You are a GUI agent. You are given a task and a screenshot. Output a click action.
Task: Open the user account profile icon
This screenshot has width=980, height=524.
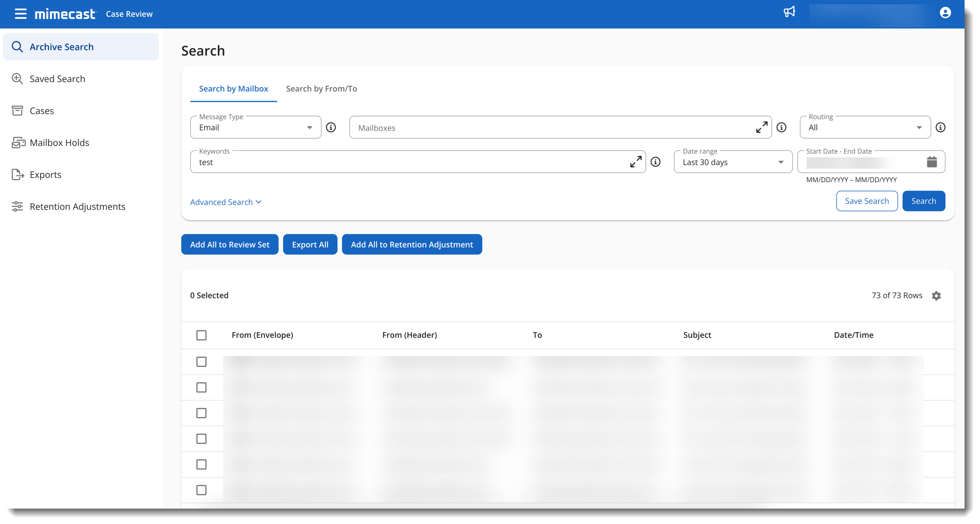tap(946, 13)
